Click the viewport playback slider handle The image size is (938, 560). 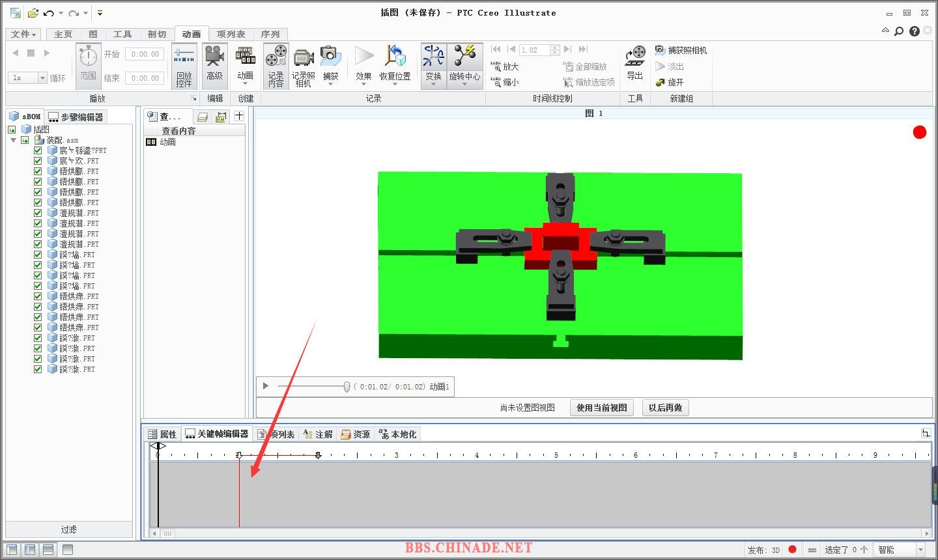[347, 386]
